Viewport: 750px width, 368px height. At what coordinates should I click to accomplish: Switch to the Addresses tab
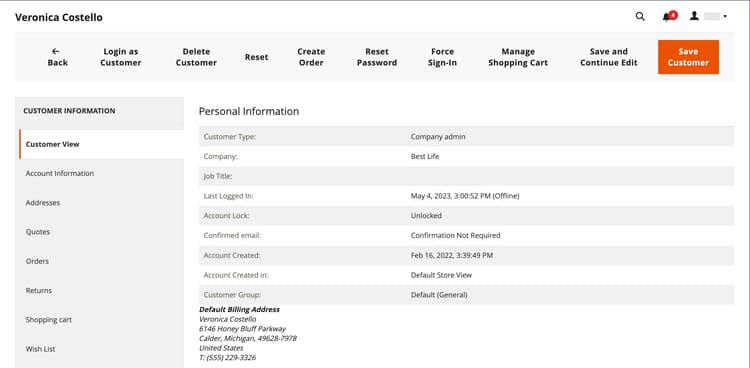101,202
